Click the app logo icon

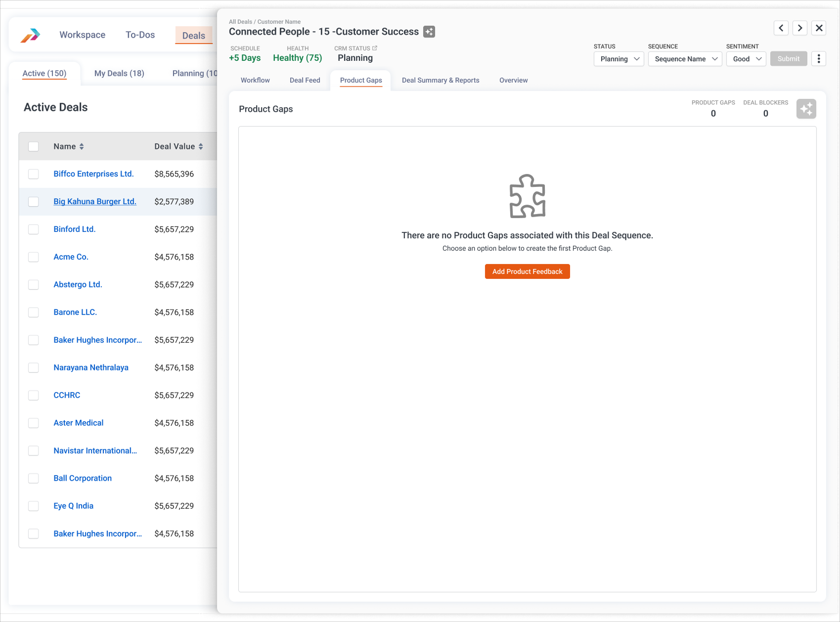tap(30, 35)
